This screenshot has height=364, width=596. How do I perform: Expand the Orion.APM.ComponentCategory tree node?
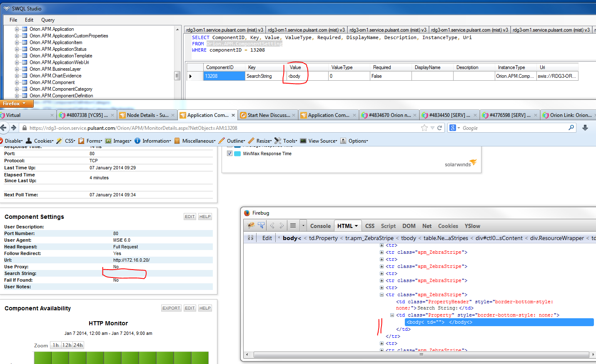click(17, 89)
